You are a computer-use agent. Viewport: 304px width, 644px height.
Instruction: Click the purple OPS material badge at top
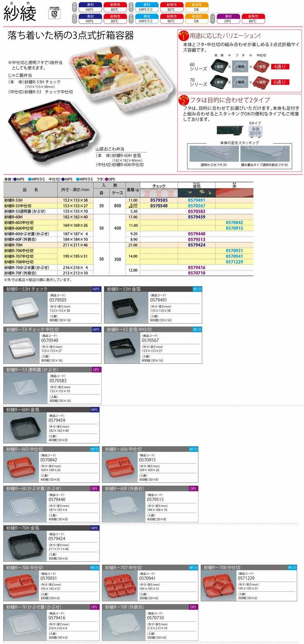pos(228,19)
